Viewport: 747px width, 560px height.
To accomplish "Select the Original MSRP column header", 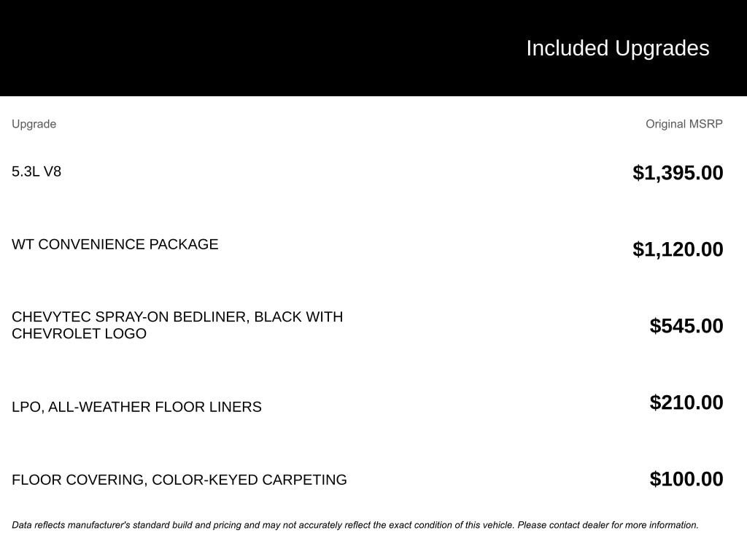I will click(x=684, y=124).
